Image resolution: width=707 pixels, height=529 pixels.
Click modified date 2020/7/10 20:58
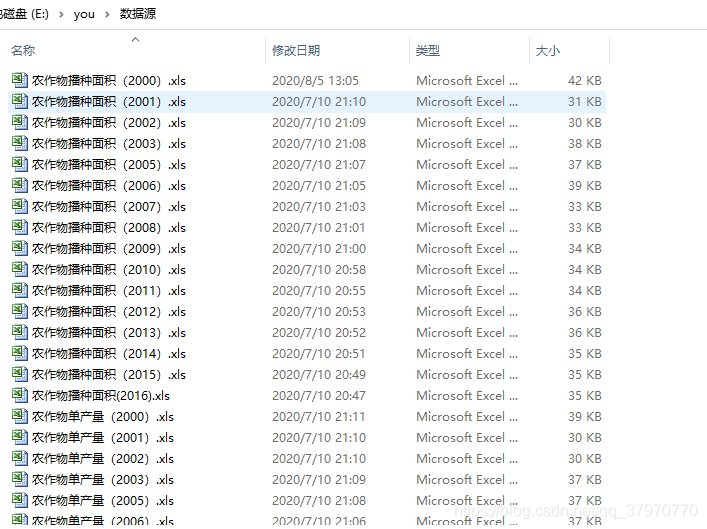(319, 270)
